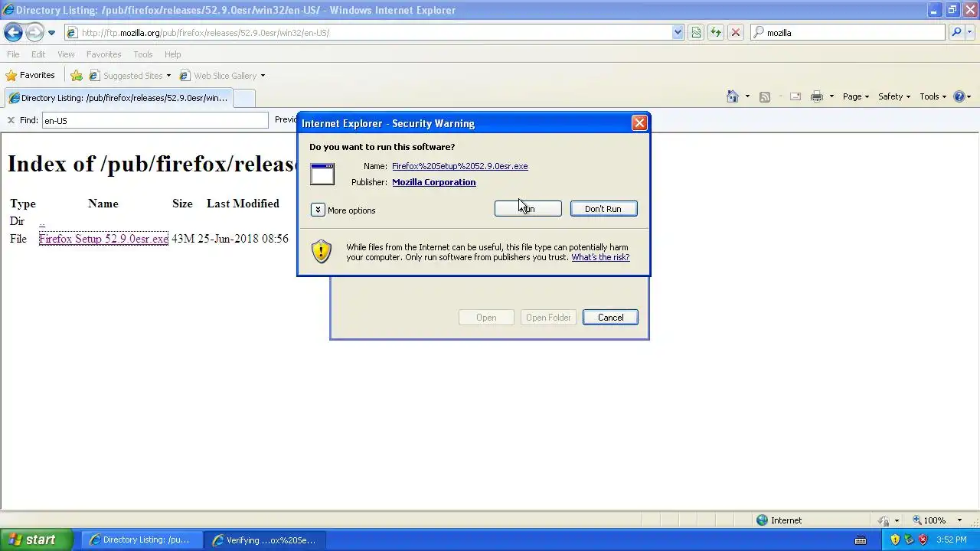This screenshot has width=980, height=551.
Task: Click Safely Remove Hardware tray icon
Action: (x=909, y=540)
